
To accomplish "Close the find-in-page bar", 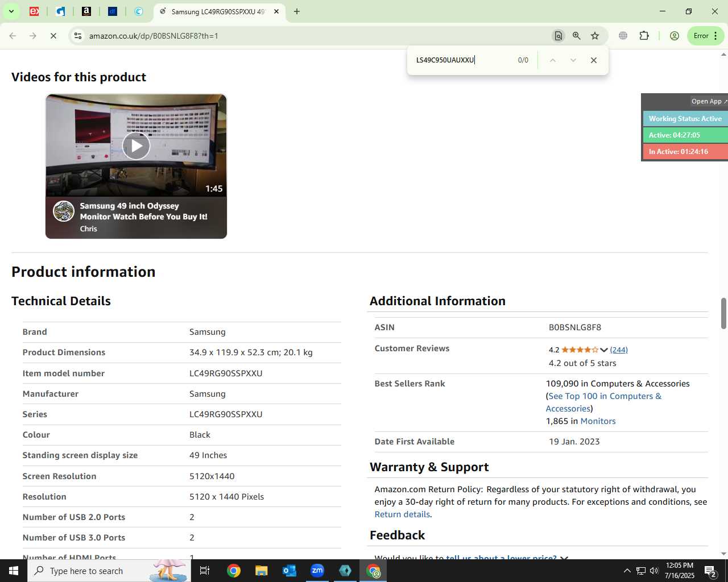I will (594, 60).
